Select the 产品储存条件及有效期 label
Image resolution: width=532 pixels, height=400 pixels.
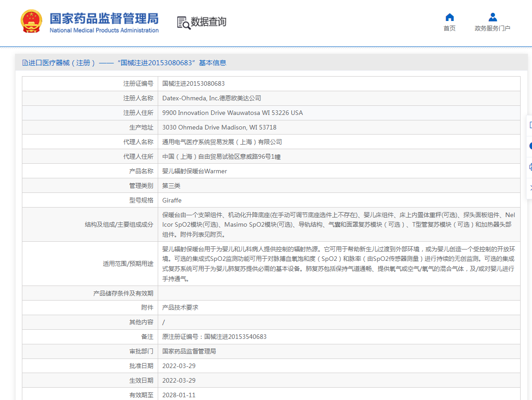[x=123, y=293]
